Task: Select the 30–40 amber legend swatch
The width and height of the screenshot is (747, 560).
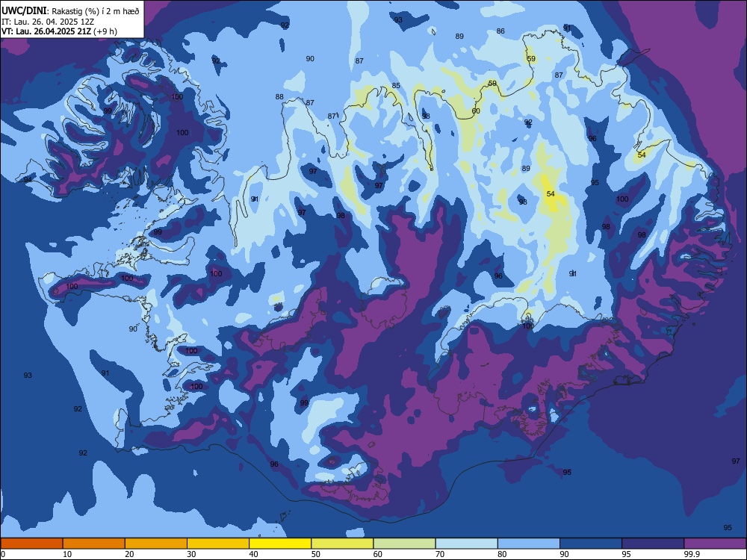Action: [218, 544]
